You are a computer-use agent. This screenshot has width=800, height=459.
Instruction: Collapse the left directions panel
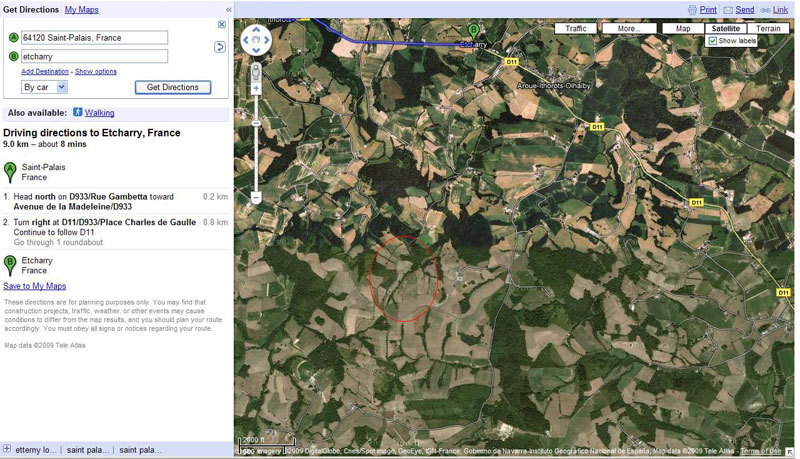[x=228, y=9]
